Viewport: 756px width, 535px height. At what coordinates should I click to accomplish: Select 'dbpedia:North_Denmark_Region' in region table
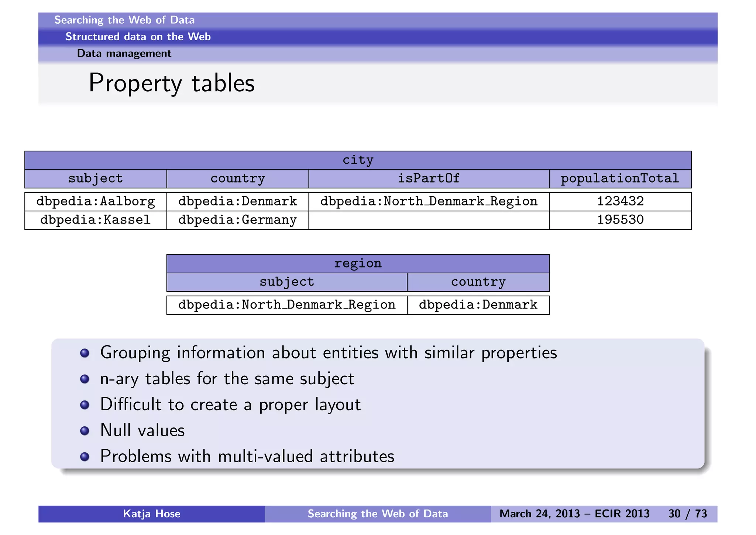tap(287, 305)
